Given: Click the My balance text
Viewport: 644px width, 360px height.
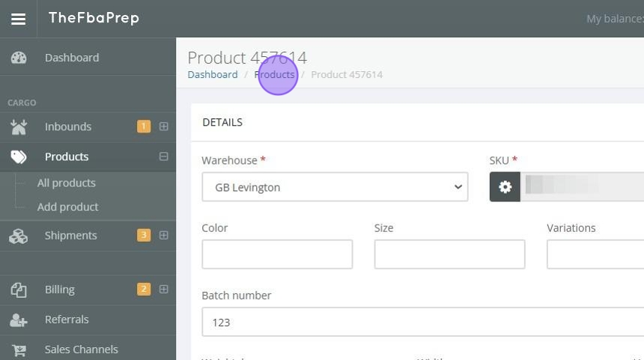Looking at the screenshot, I should 615,19.
